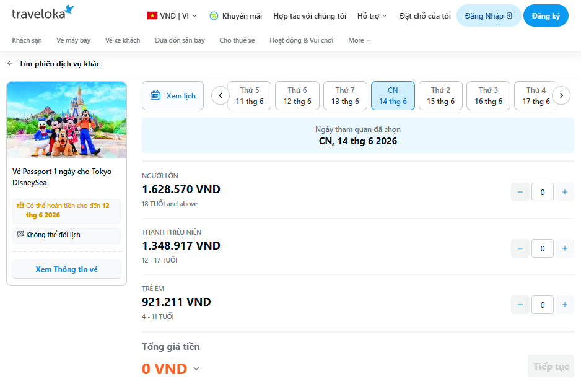Click the ticket title Vé Passport 1 ngày
The height and width of the screenshot is (392, 581).
point(62,176)
